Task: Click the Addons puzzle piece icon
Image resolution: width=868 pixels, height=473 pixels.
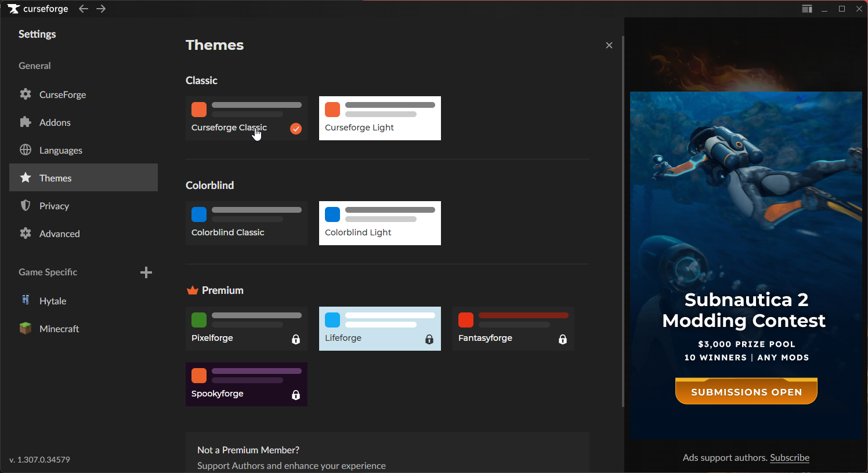Action: [26, 122]
